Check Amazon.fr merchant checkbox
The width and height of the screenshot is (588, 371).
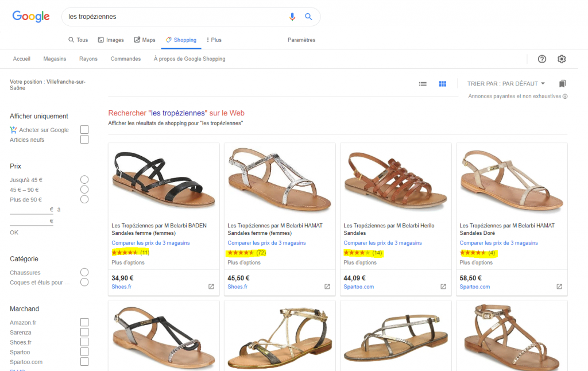tap(84, 322)
